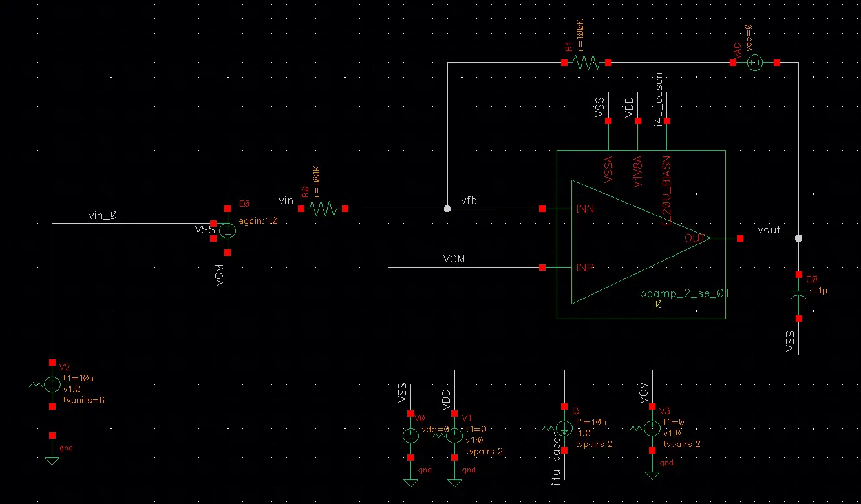Click the c:1p capacitor value
The width and height of the screenshot is (861, 504).
tap(818, 291)
